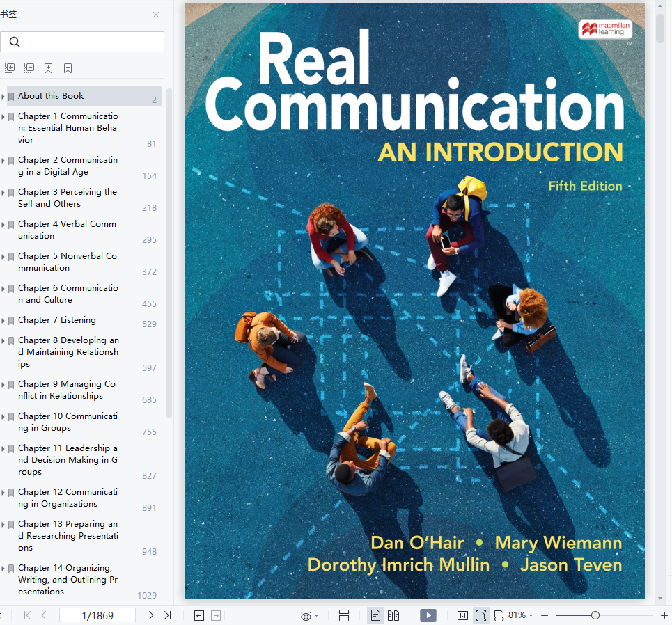The height and width of the screenshot is (625, 672).
Task: Click the page number field 1/1869
Action: pos(97,615)
